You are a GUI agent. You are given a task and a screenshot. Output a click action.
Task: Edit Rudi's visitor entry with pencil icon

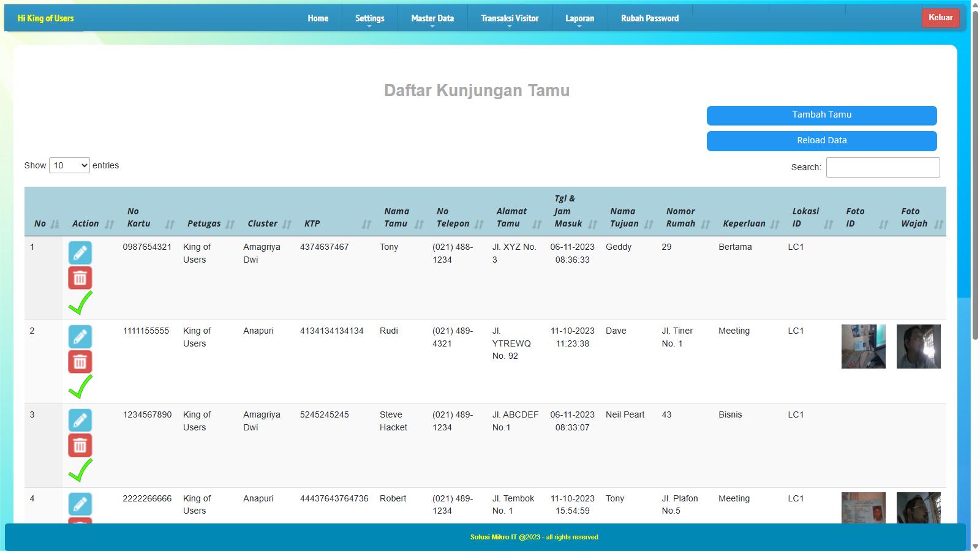point(80,337)
